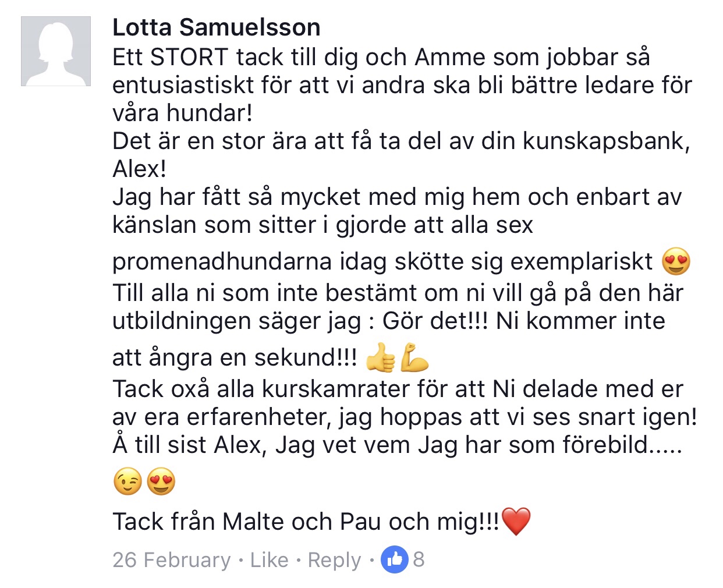Click the blue thumbs-up reaction icon
The width and height of the screenshot is (723, 588).
(394, 560)
